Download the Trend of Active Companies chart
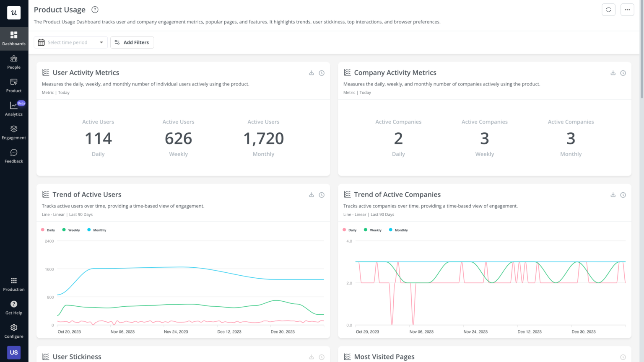Viewport: 644px width, 362px height. (613, 194)
